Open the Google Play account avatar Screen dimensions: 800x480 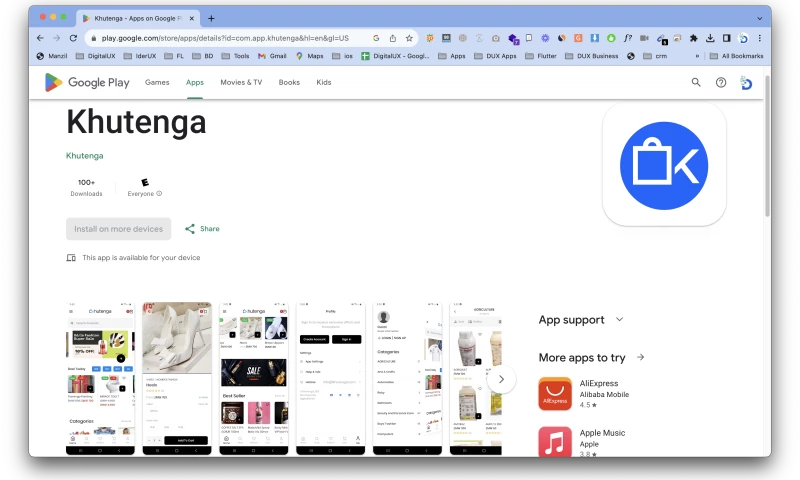[x=746, y=83]
